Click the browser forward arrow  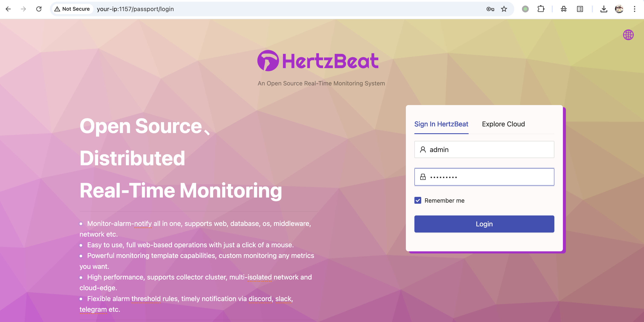click(23, 9)
